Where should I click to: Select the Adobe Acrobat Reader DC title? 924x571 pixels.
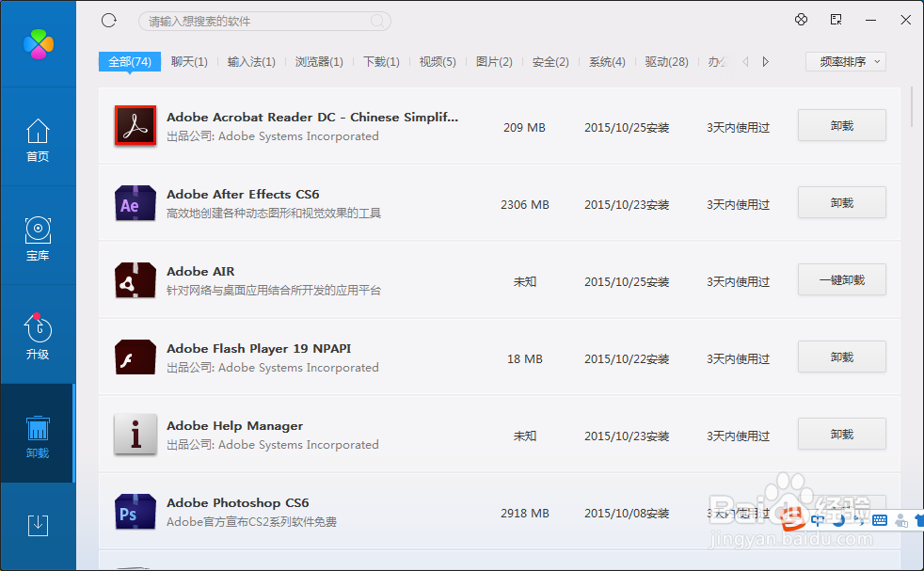pos(312,118)
